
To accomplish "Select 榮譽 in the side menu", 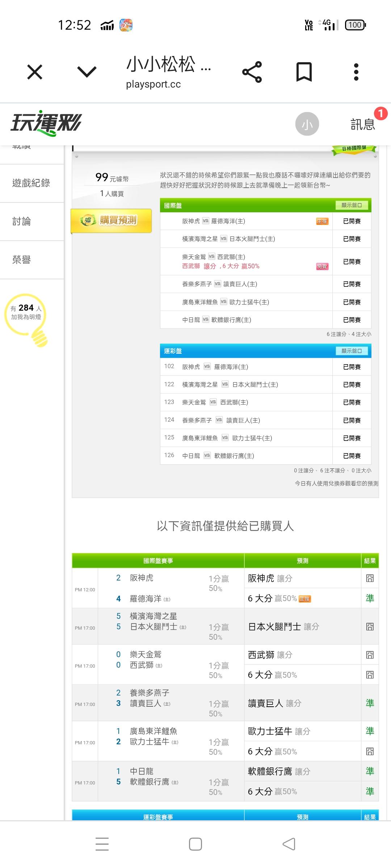I will coord(31,260).
